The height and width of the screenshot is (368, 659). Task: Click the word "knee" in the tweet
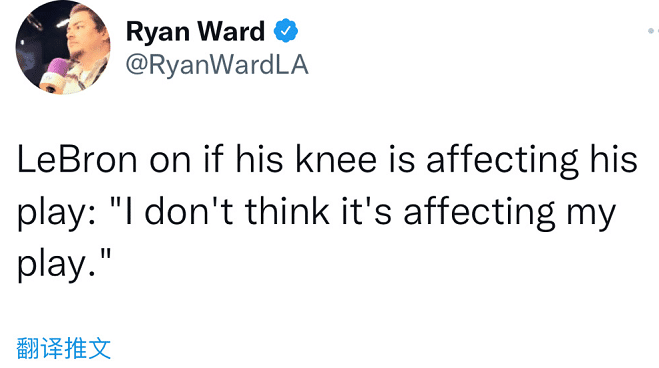pos(336,160)
